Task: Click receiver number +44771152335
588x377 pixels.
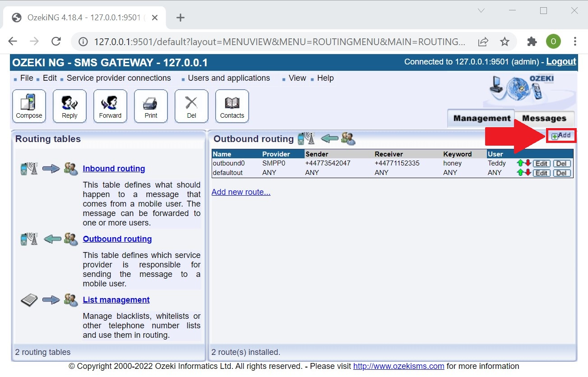Action: (397, 163)
